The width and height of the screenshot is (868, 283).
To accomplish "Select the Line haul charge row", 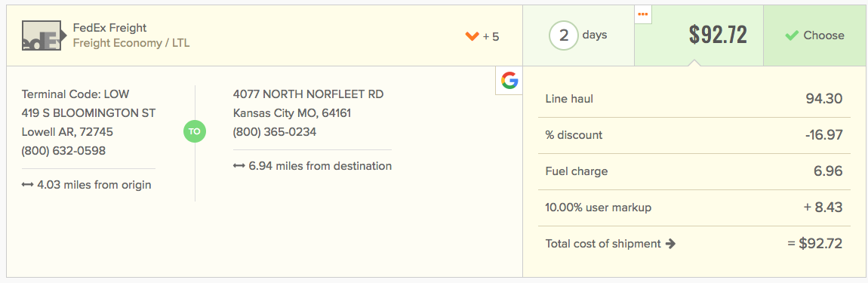I will tap(694, 99).
